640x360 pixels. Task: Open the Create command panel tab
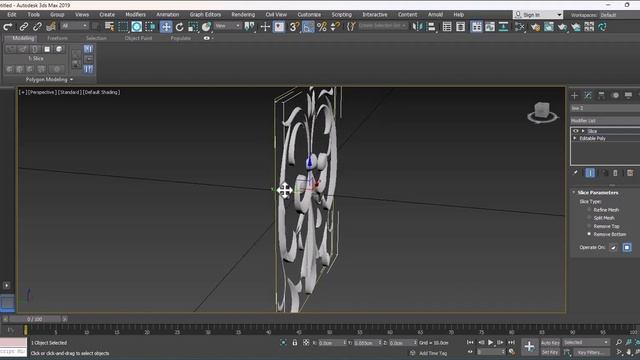[575, 96]
